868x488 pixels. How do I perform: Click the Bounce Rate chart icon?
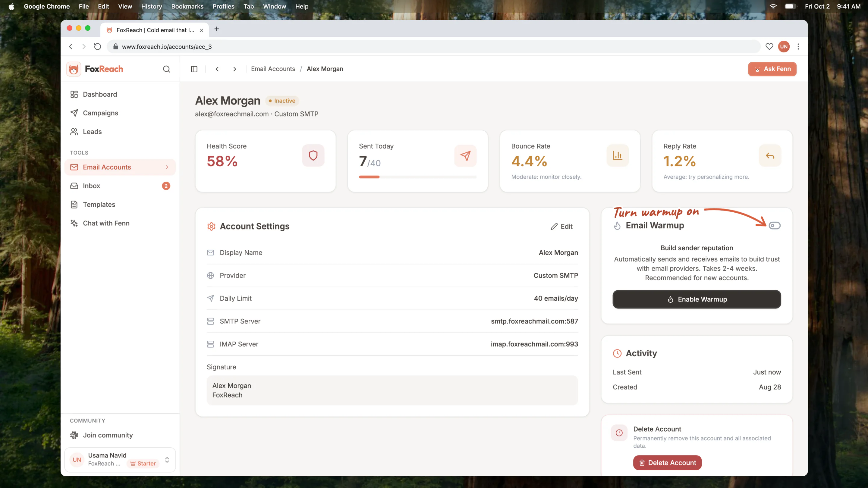(x=618, y=156)
